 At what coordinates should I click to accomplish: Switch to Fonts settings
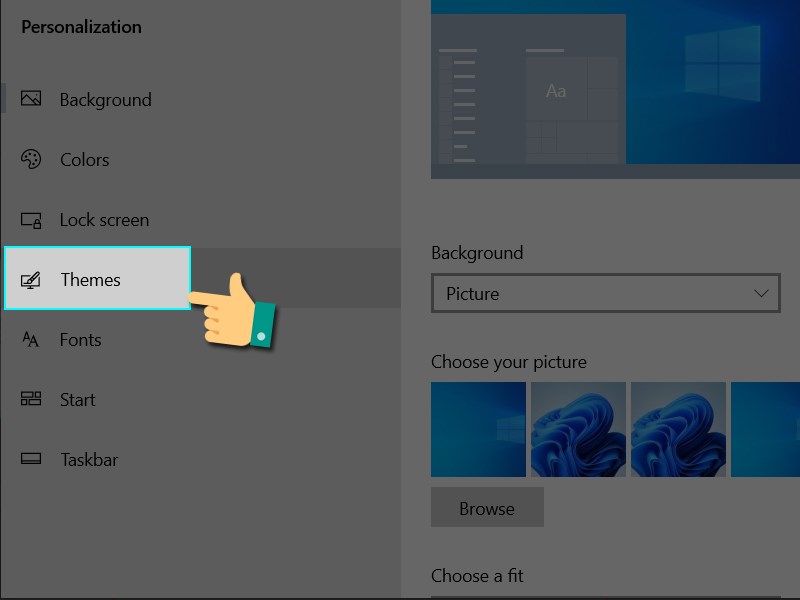click(x=80, y=339)
